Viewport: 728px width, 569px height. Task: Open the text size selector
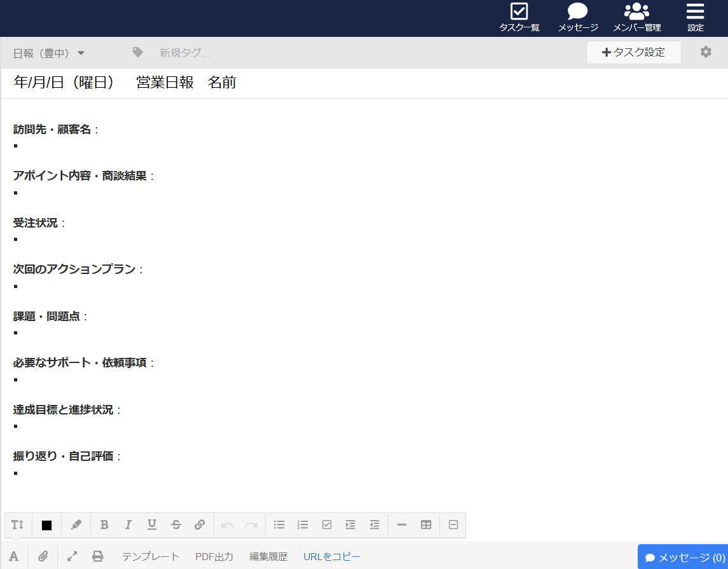tap(17, 524)
